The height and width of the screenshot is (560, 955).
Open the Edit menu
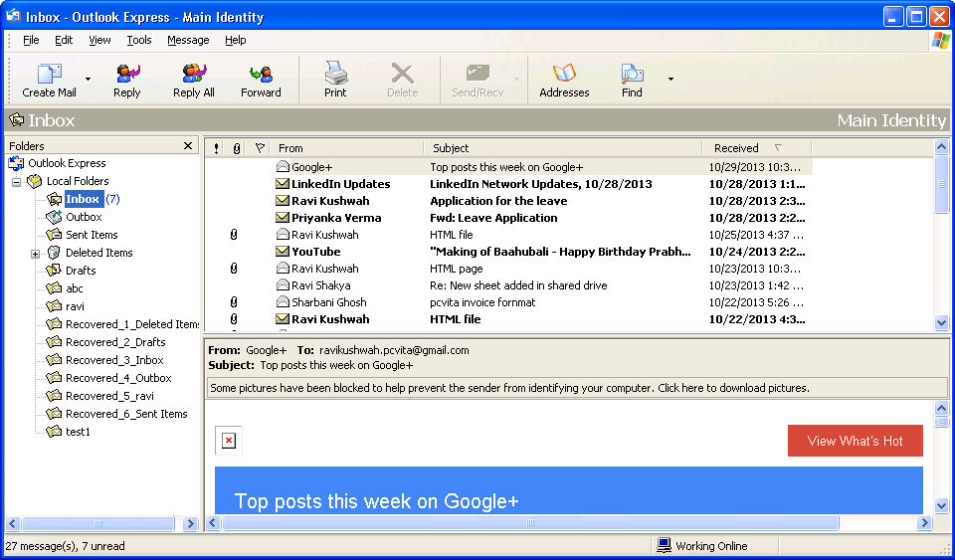pos(64,40)
